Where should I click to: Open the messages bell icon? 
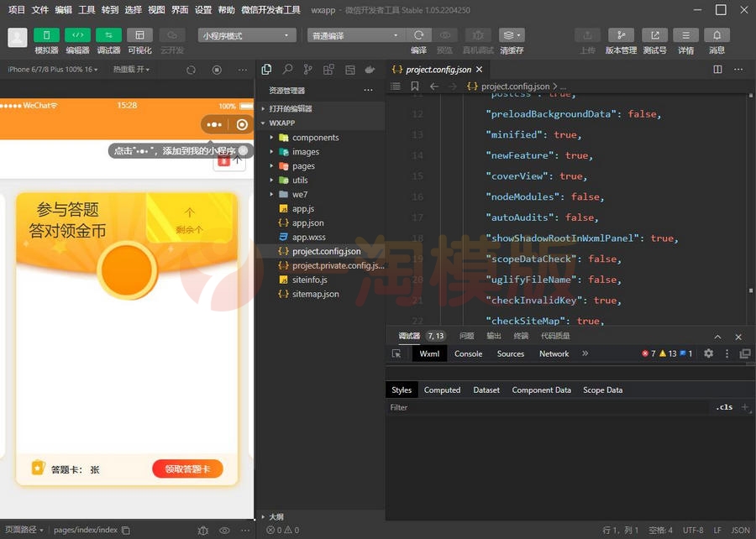click(717, 35)
